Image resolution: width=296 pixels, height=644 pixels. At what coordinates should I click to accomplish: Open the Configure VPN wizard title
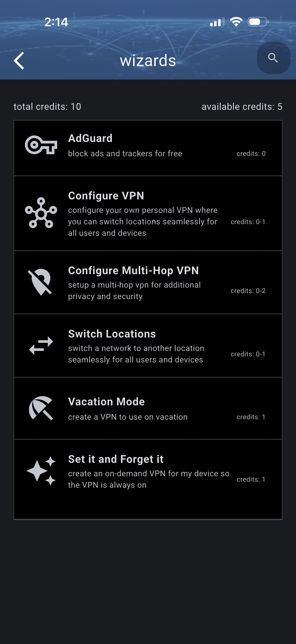(x=106, y=196)
